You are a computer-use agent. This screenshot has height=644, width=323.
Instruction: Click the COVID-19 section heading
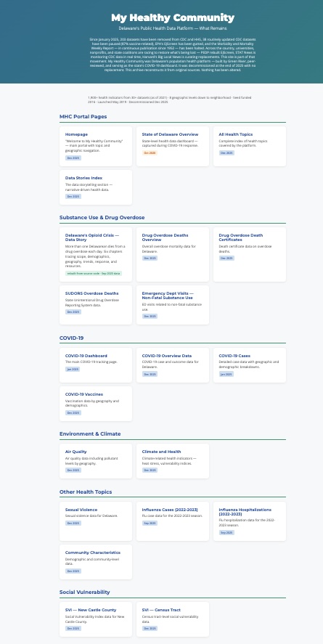click(x=71, y=338)
